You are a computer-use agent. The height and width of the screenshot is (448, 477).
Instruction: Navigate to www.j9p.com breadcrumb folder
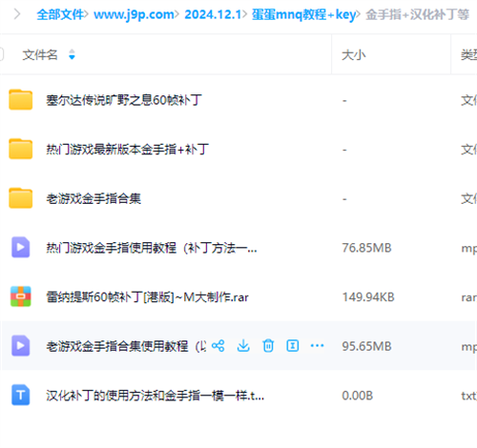(x=134, y=14)
